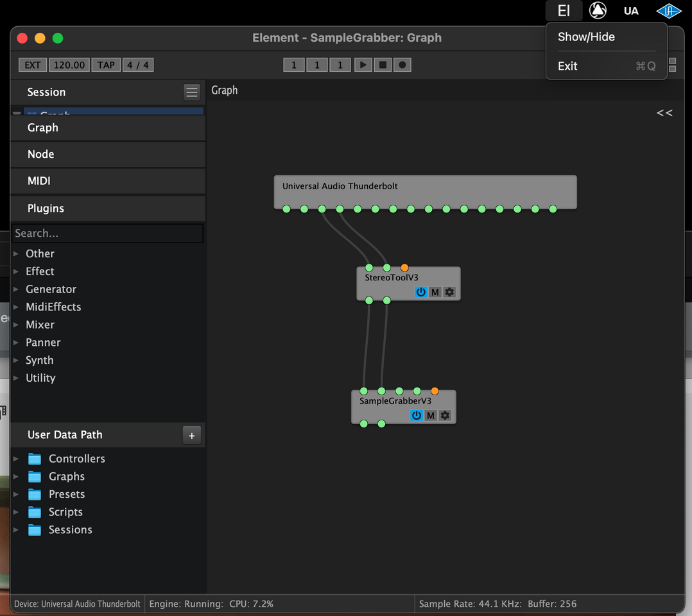Click the Buffer: 256 status text
Screen dimensions: 692x616
pos(552,604)
